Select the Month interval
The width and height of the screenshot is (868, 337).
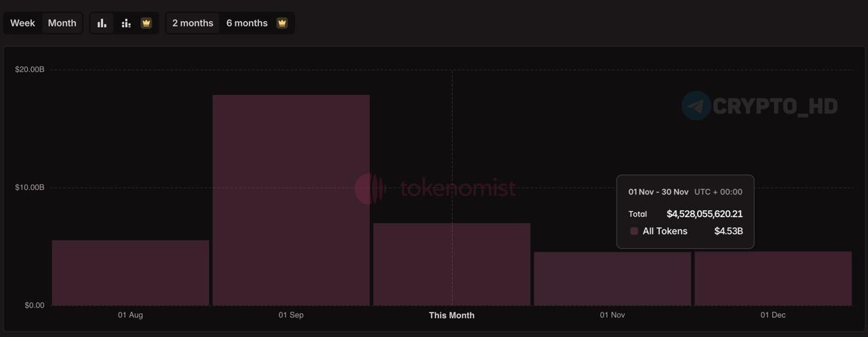[62, 23]
